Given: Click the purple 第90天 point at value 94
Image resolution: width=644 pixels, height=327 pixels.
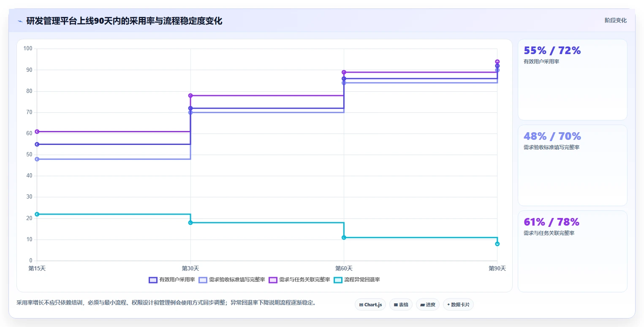Looking at the screenshot, I should pos(497,62).
